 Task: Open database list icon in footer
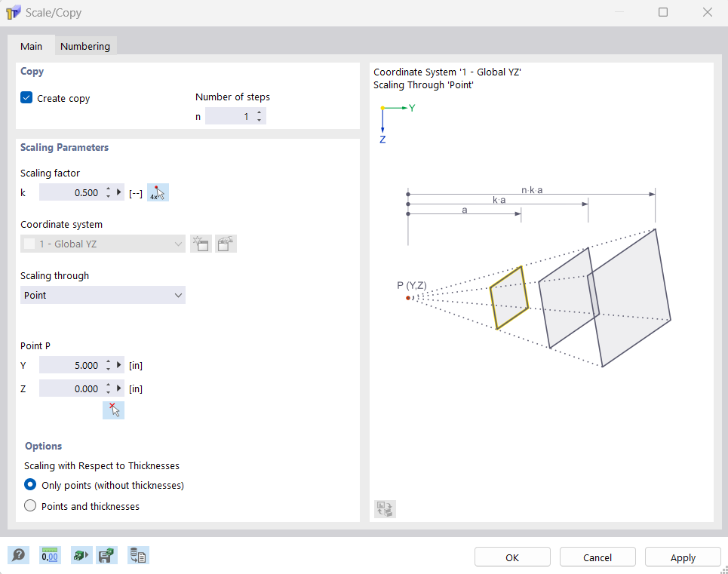138,555
